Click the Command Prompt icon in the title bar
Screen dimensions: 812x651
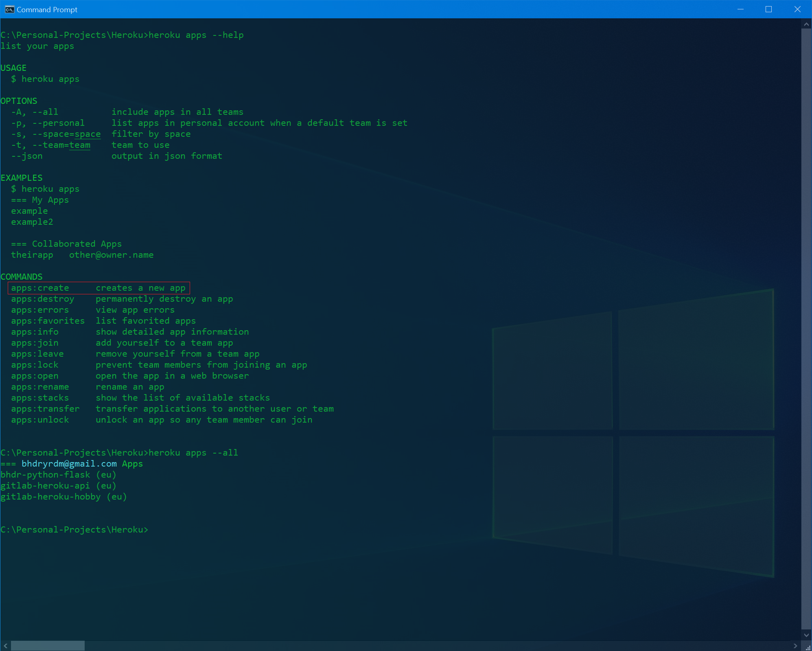tap(9, 9)
